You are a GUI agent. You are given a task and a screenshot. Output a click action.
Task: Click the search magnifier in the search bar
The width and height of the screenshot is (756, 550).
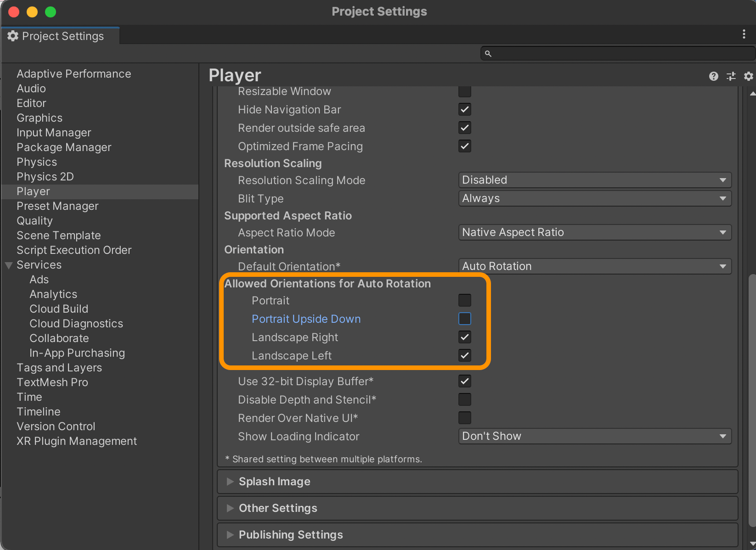(488, 53)
